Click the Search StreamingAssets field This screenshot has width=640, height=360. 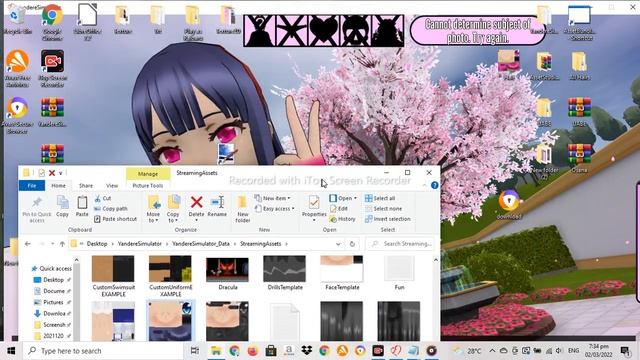[400, 244]
